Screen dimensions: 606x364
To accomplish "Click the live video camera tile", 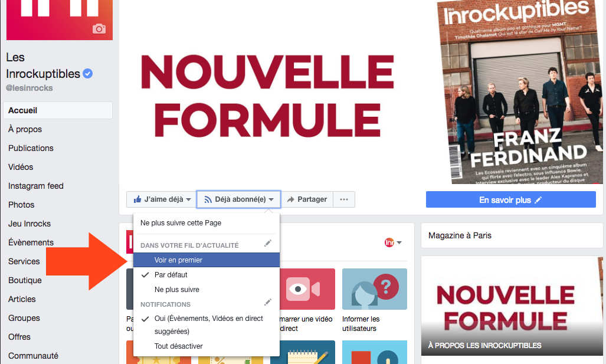I will click(x=303, y=289).
